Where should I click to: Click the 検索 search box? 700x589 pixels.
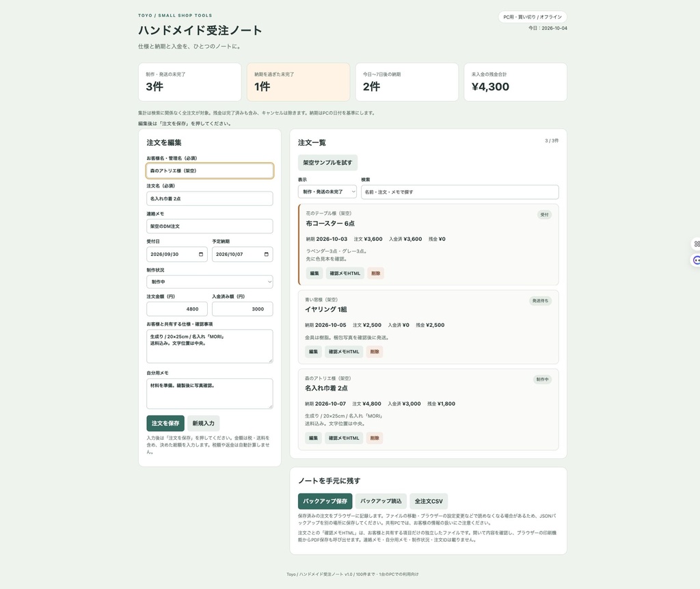(x=460, y=192)
